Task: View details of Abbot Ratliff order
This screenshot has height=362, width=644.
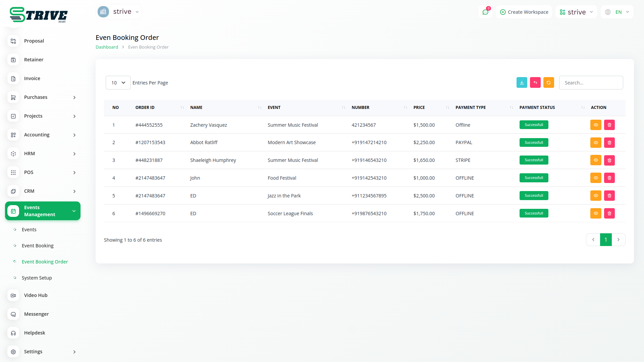Action: pyautogui.click(x=595, y=143)
